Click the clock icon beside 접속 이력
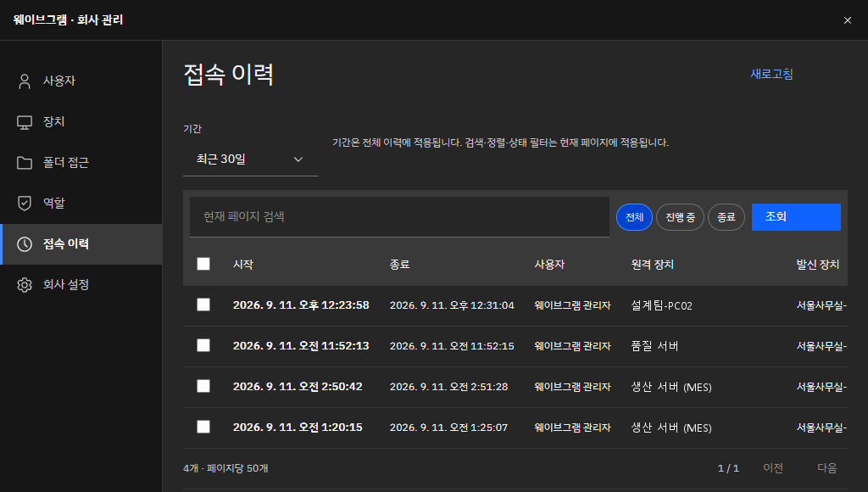Screen dimensions: 868x492 tap(25, 243)
